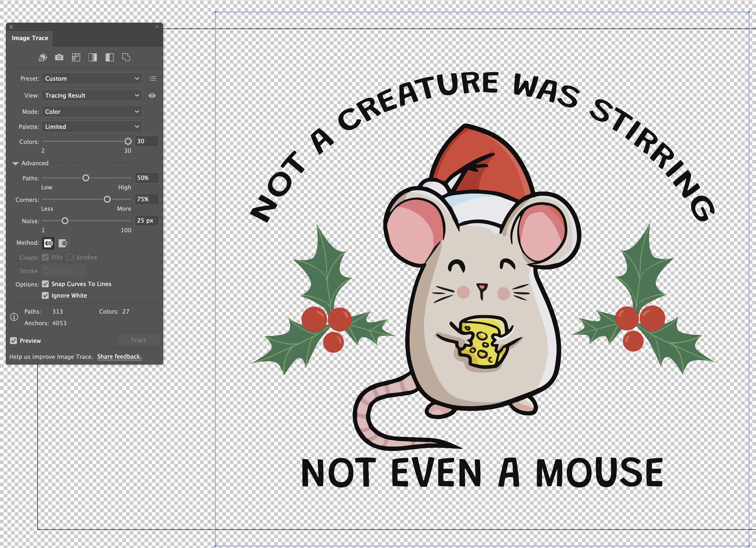Open the Share feedback link
Image resolution: width=756 pixels, height=548 pixels.
click(x=119, y=357)
